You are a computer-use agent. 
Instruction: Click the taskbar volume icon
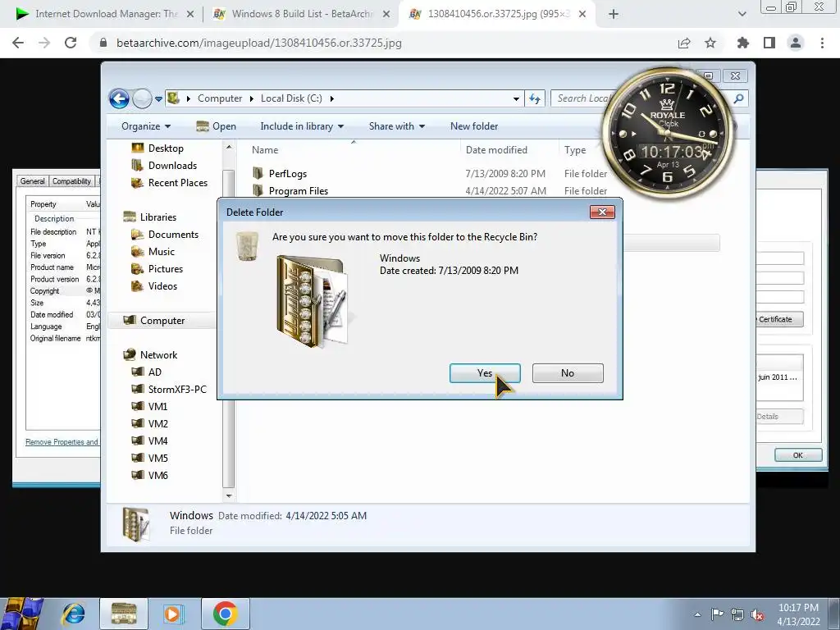coord(757,615)
